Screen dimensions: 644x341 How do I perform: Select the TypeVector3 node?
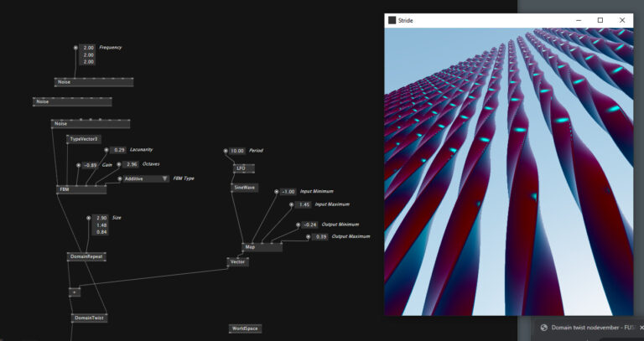[x=83, y=139]
